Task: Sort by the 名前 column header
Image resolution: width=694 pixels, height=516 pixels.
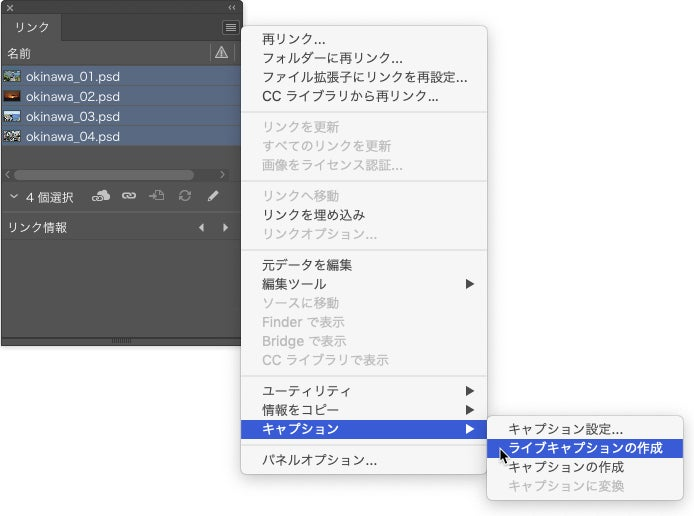Action: click(19, 54)
